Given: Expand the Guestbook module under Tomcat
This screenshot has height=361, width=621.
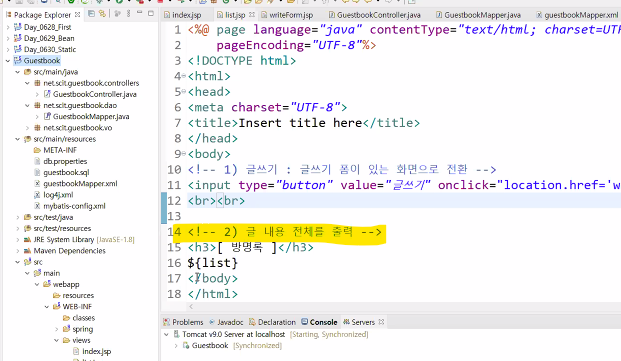Looking at the screenshot, I should pyautogui.click(x=176, y=346).
